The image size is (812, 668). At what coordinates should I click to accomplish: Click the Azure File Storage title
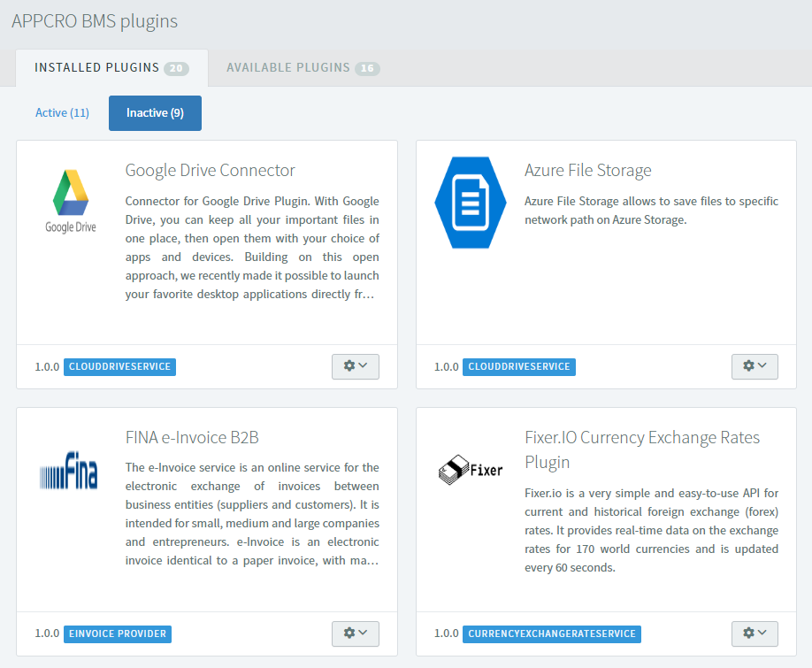(587, 171)
